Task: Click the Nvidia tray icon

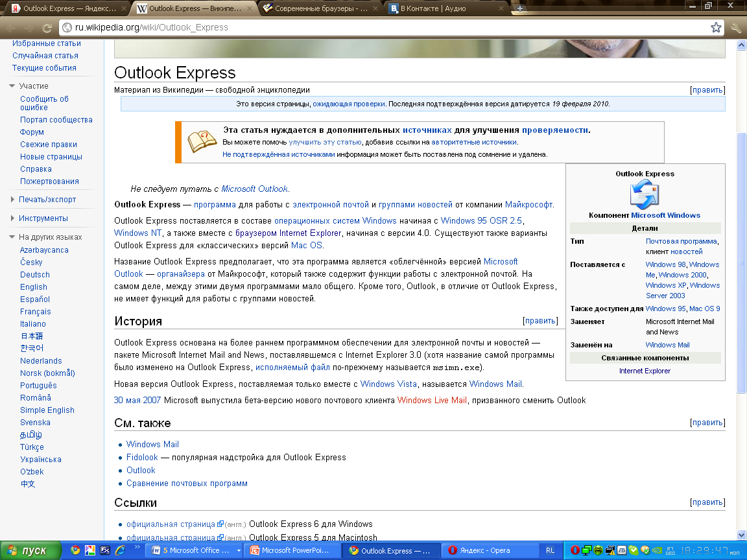Action: pyautogui.click(x=657, y=550)
